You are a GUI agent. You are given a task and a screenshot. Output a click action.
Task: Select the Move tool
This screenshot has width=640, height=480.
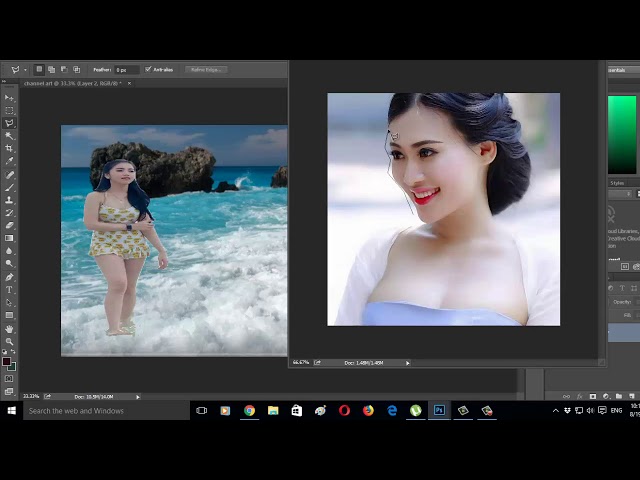[x=9, y=98]
